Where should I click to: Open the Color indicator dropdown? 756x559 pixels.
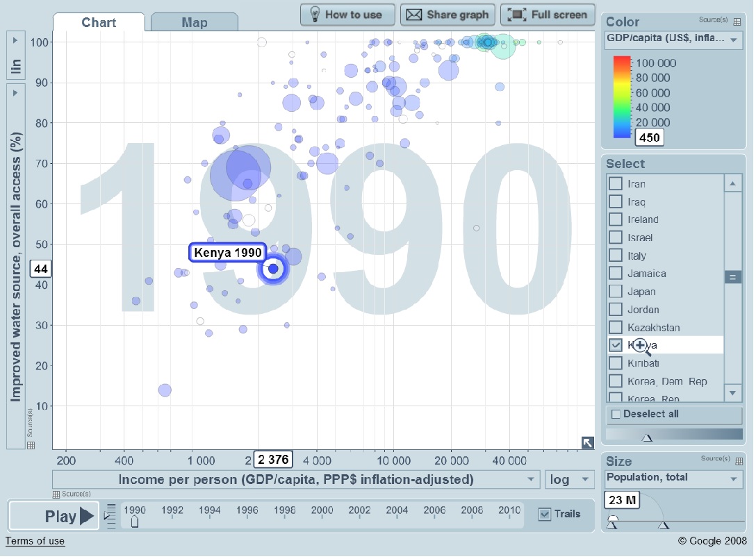[674, 40]
